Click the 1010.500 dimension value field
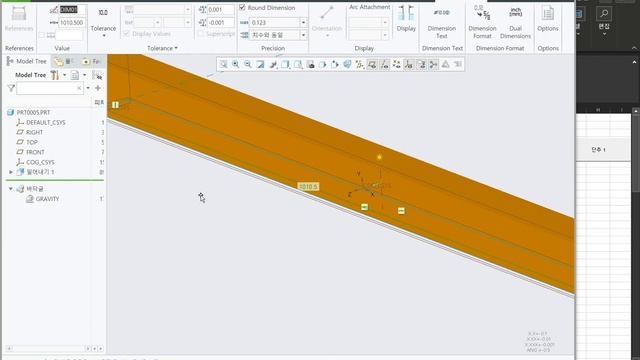The image size is (640, 360). (73, 23)
